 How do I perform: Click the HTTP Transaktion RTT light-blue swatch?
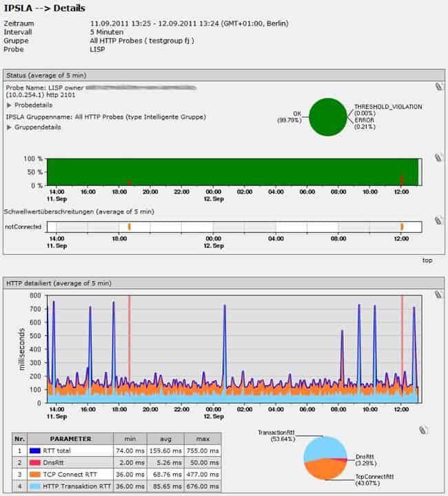pos(34,486)
